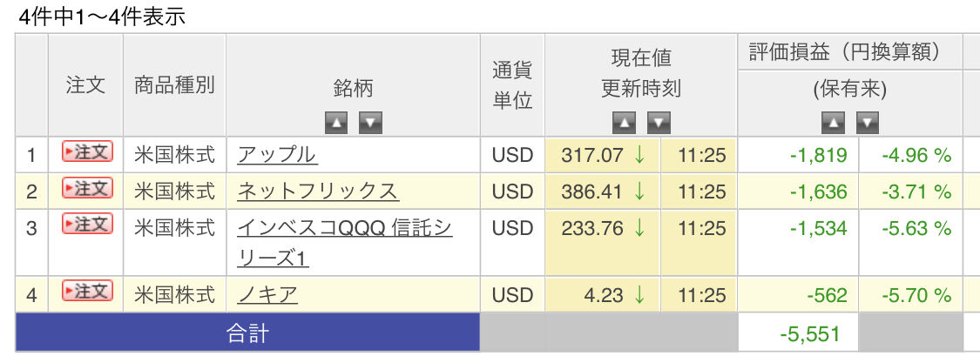Tap the 注文 button for ノキア
This screenshot has height=363, width=980.
(x=87, y=292)
